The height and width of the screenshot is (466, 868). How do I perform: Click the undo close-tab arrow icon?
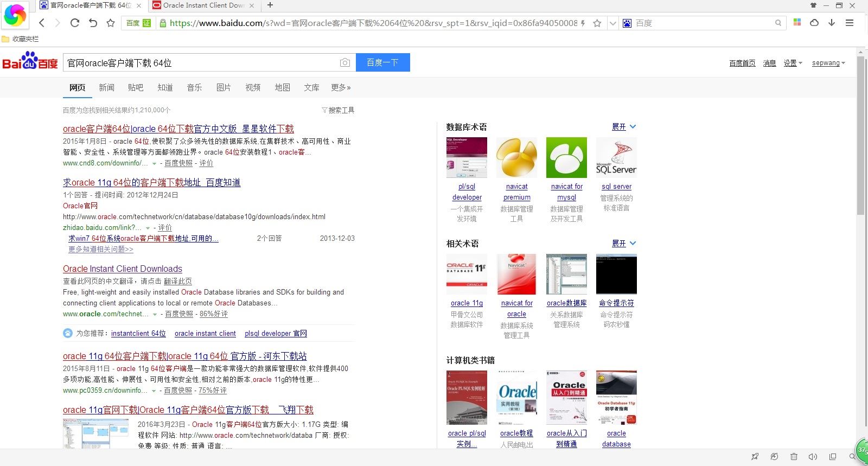click(93, 23)
